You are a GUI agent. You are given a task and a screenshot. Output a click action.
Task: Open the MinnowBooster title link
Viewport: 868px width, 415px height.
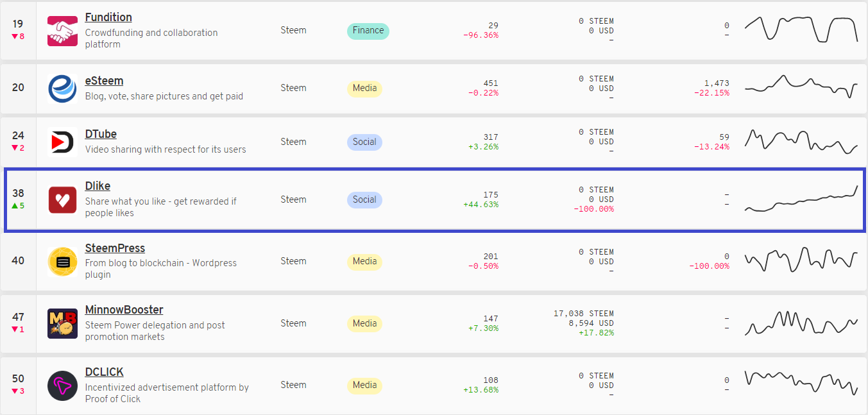pos(124,310)
